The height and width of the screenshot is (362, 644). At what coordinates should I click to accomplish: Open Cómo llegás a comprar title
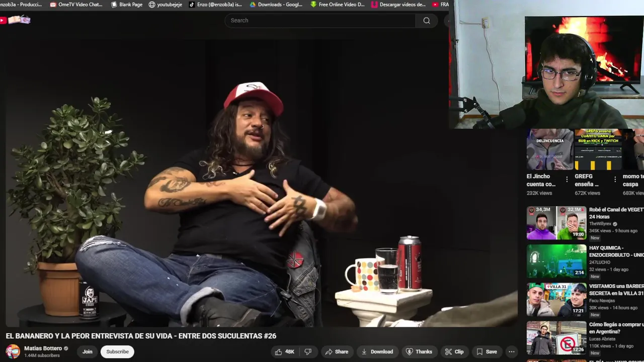click(616, 328)
